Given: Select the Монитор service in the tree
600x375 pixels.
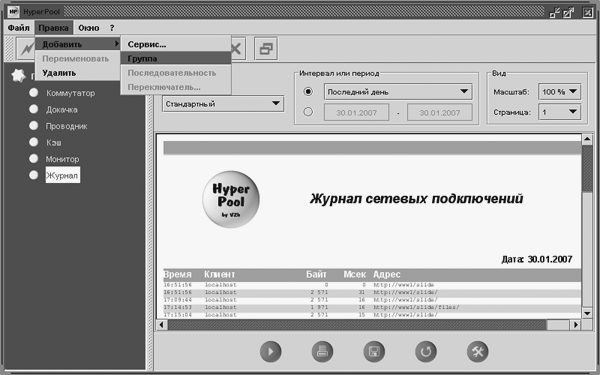Looking at the screenshot, I should pos(62,159).
